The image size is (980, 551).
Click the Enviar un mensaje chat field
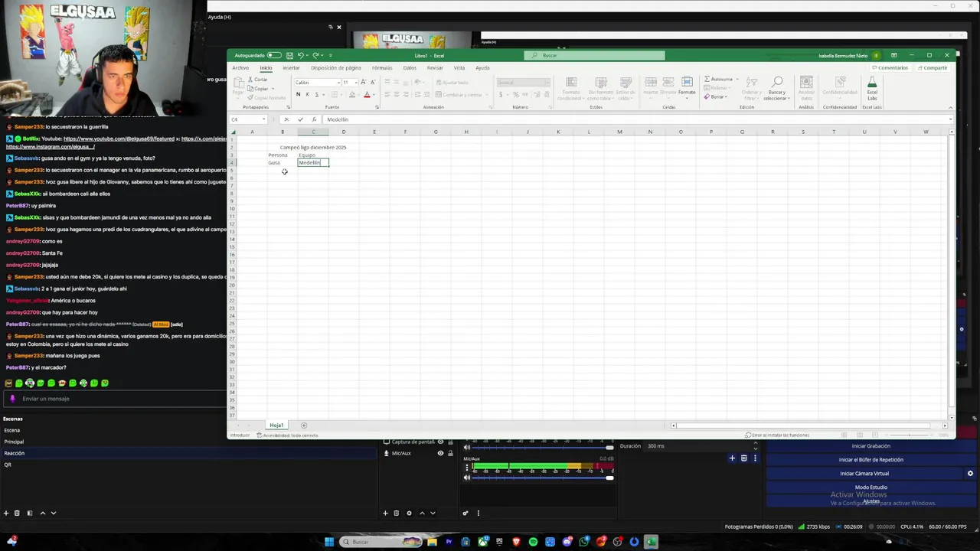tap(115, 399)
